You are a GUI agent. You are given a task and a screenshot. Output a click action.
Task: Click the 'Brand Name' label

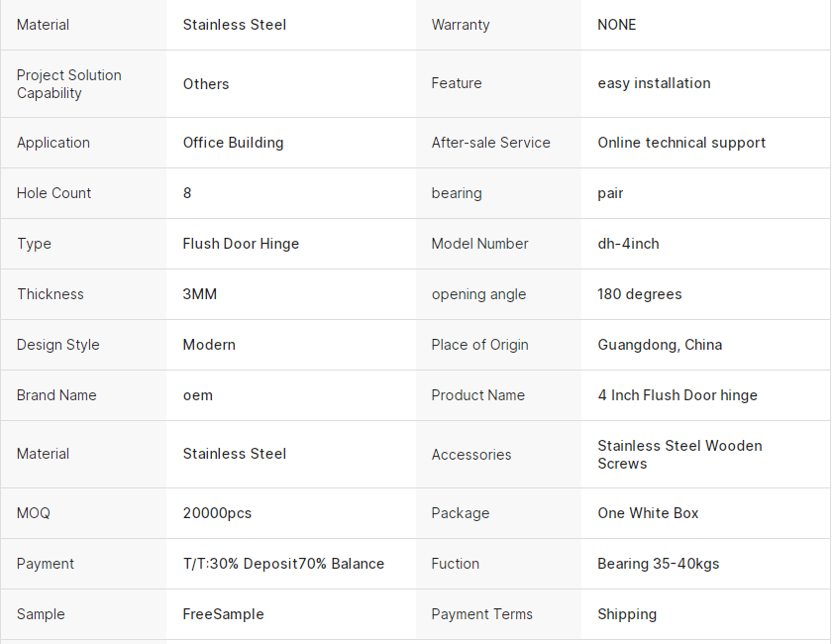pyautogui.click(x=56, y=395)
